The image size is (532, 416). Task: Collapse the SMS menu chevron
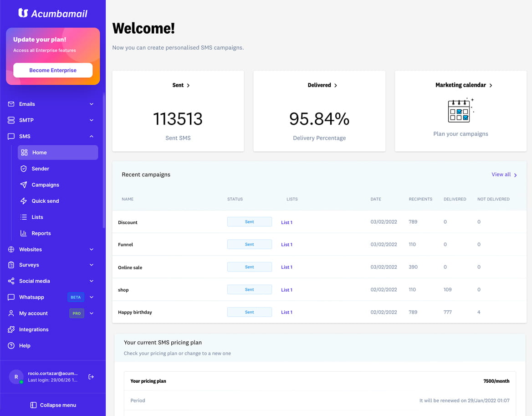coord(91,136)
